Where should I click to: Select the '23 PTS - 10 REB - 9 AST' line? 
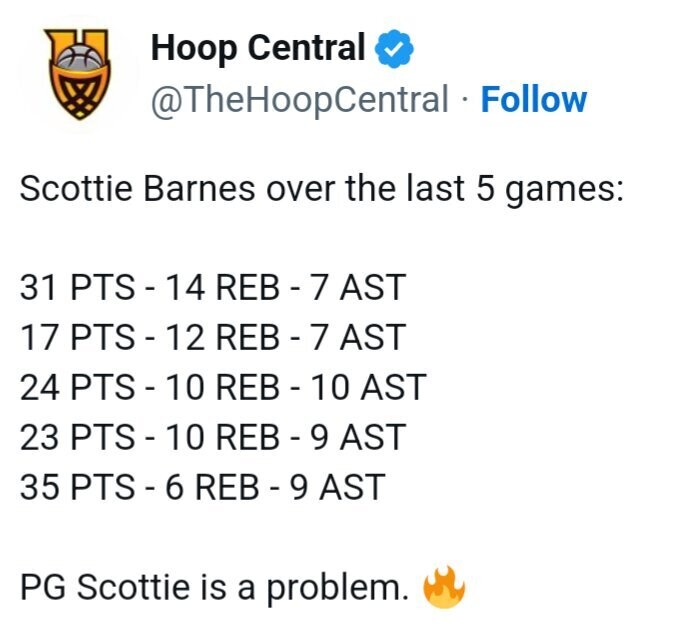[212, 437]
